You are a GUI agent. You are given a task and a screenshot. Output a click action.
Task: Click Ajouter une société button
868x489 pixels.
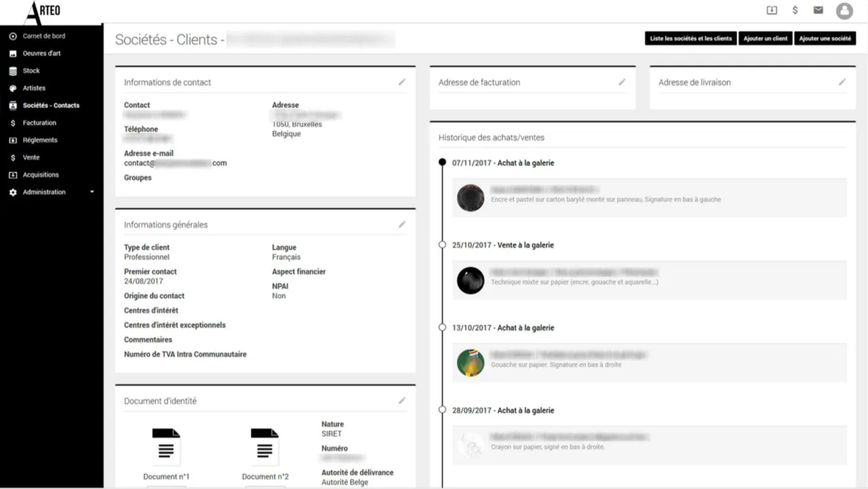coord(825,38)
